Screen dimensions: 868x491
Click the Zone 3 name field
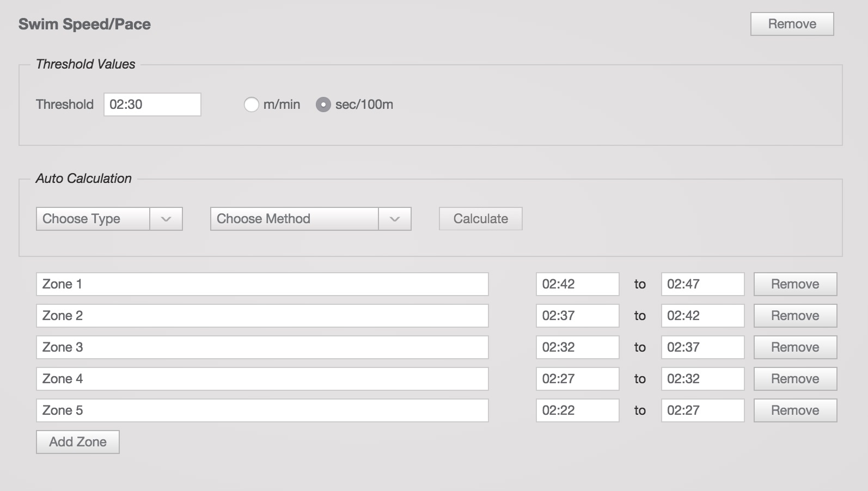coord(262,347)
